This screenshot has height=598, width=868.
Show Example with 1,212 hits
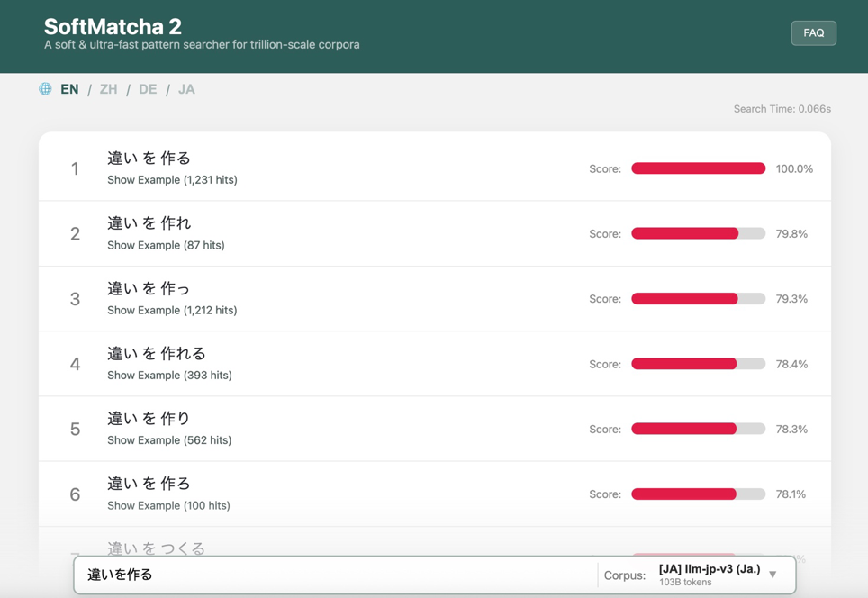172,310
